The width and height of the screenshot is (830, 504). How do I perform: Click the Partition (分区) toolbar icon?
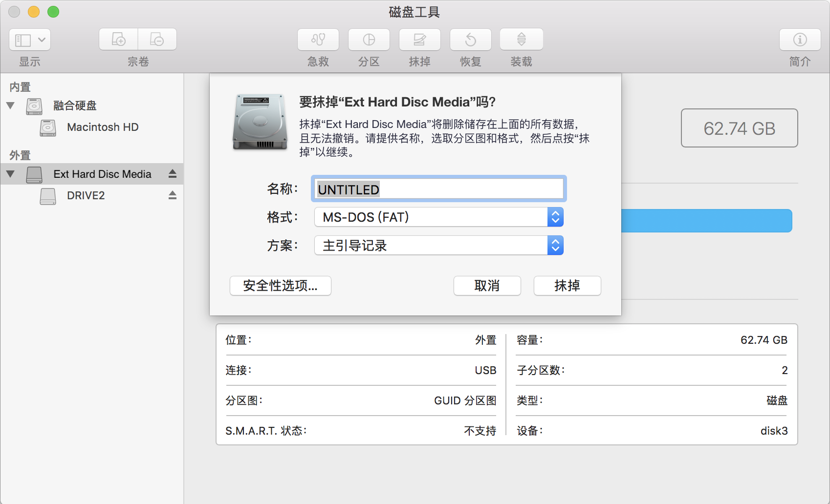coord(369,40)
